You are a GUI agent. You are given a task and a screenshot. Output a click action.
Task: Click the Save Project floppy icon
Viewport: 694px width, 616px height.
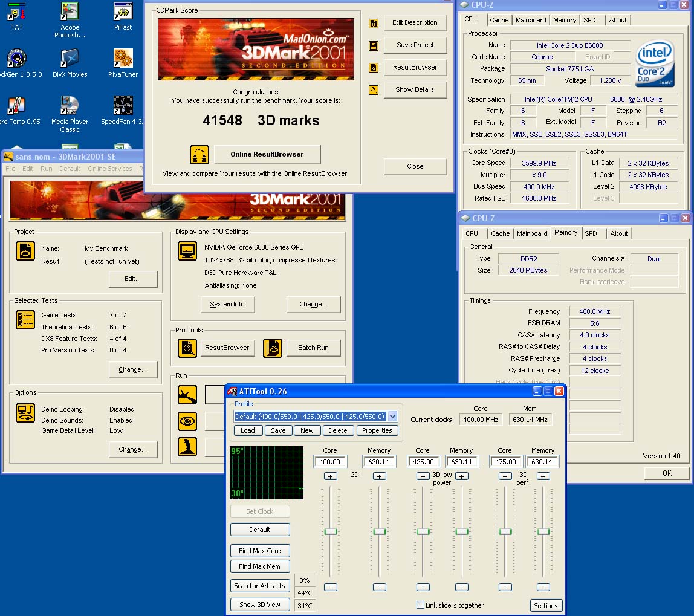(x=374, y=45)
